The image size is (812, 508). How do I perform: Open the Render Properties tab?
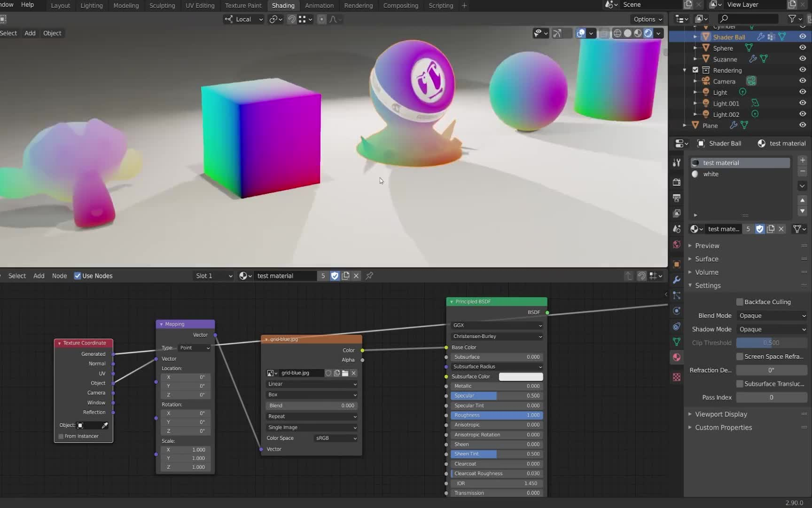click(676, 182)
